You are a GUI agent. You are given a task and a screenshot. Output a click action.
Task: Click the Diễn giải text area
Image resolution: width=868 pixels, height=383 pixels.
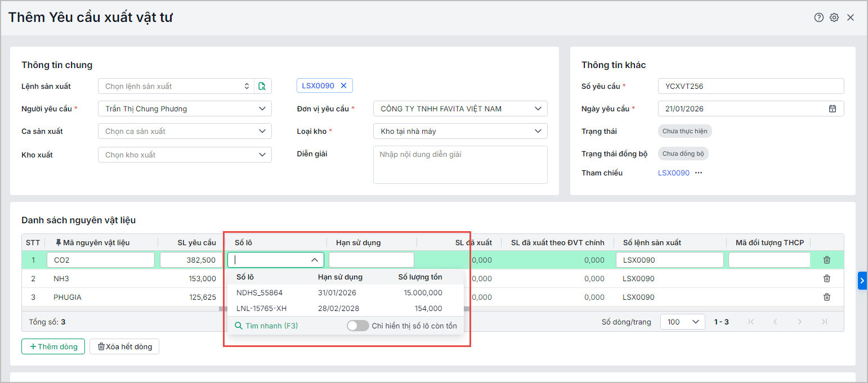(x=460, y=164)
